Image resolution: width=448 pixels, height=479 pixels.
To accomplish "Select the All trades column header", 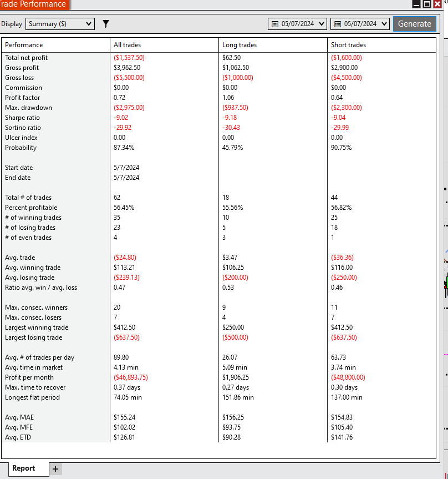I will click(164, 45).
